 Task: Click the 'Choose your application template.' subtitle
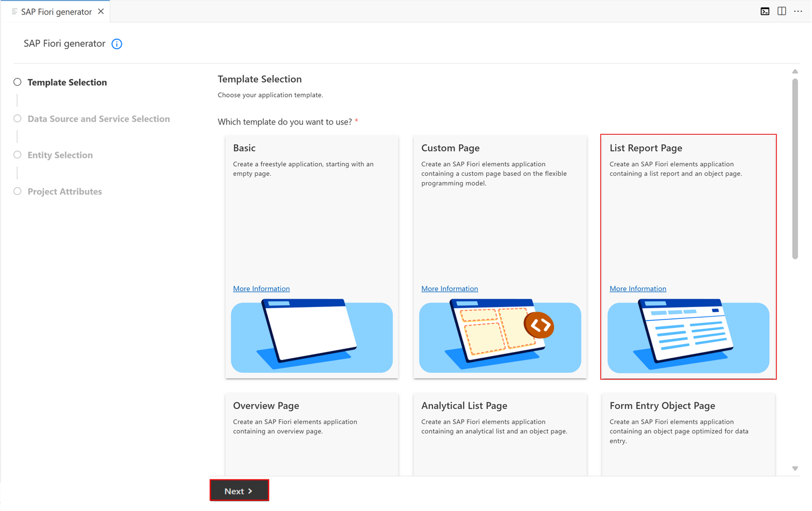270,95
